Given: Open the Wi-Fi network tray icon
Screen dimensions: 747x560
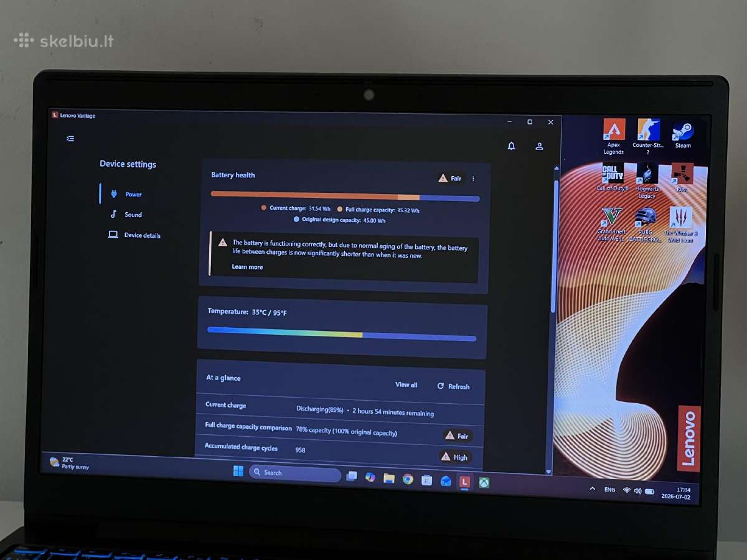Looking at the screenshot, I should pos(627,490).
